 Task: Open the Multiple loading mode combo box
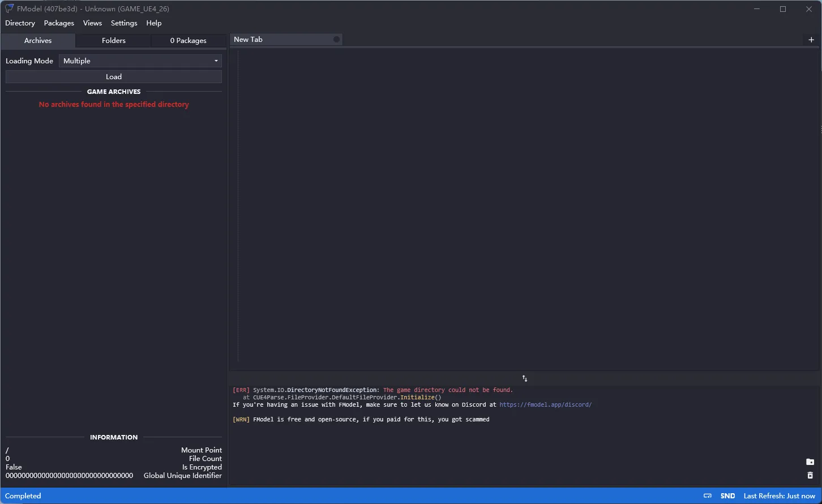[x=136, y=61]
